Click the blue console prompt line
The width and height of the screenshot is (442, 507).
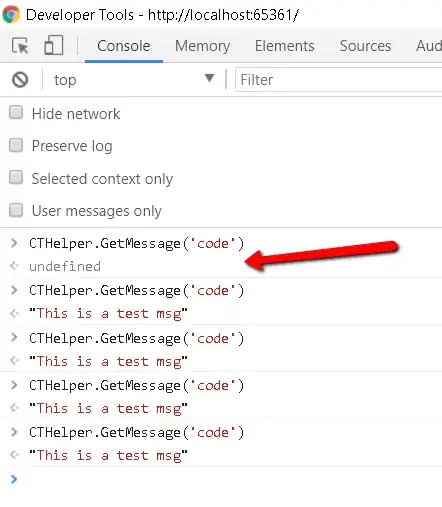point(221,479)
